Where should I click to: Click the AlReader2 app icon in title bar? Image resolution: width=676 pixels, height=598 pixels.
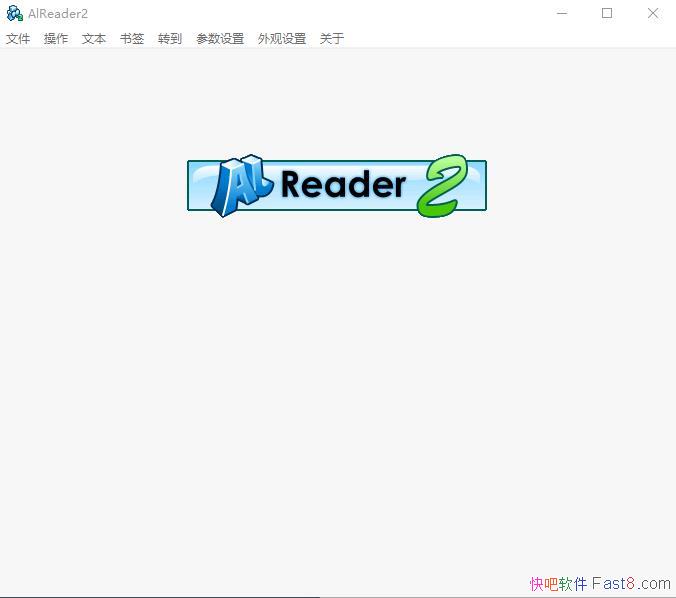(14, 13)
